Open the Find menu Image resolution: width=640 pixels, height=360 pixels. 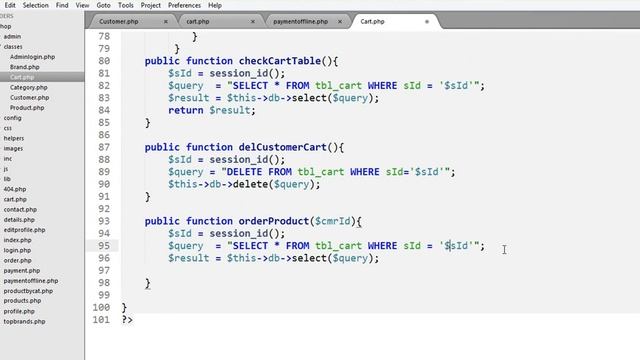62,5
